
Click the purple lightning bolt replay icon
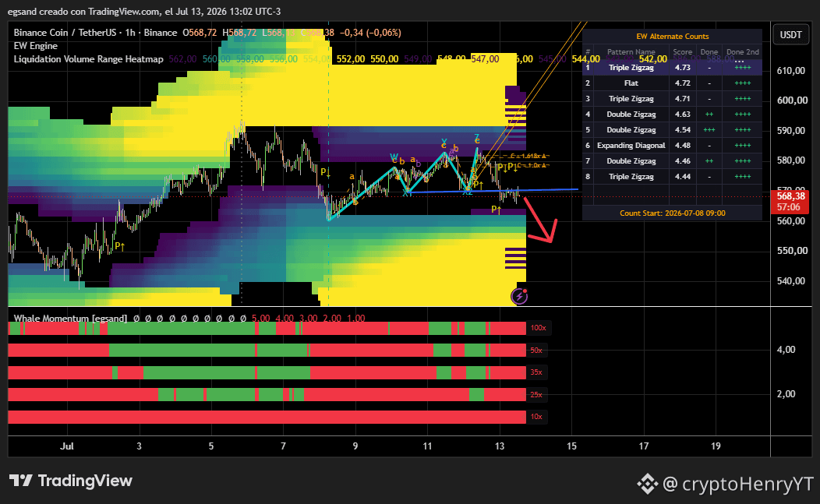pyautogui.click(x=519, y=297)
